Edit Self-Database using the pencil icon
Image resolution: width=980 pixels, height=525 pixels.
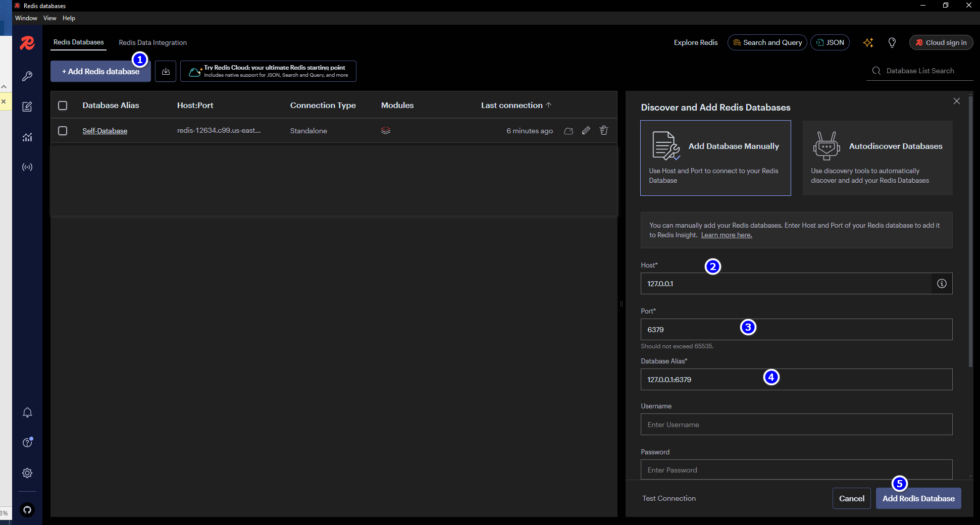point(586,131)
